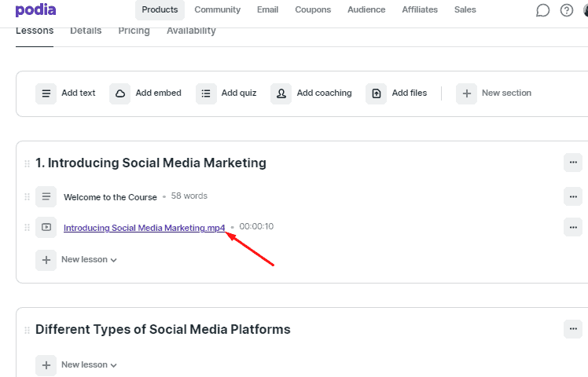The height and width of the screenshot is (377, 588).
Task: Click the Add quiz list icon
Action: [x=206, y=93]
